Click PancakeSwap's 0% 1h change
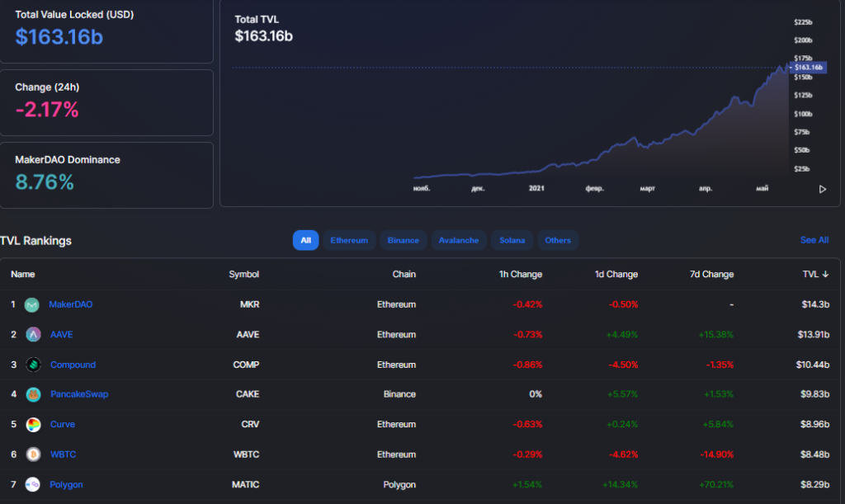The image size is (845, 504). click(x=535, y=394)
